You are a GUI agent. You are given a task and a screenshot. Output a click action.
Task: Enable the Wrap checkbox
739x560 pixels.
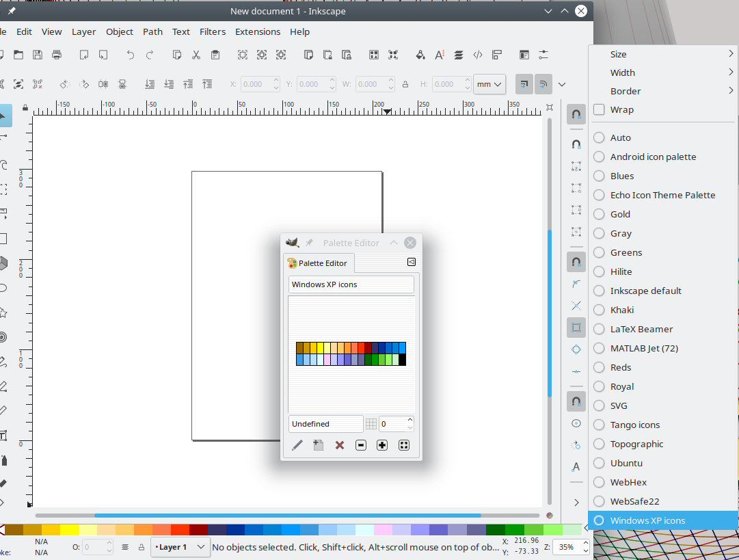pyautogui.click(x=600, y=109)
